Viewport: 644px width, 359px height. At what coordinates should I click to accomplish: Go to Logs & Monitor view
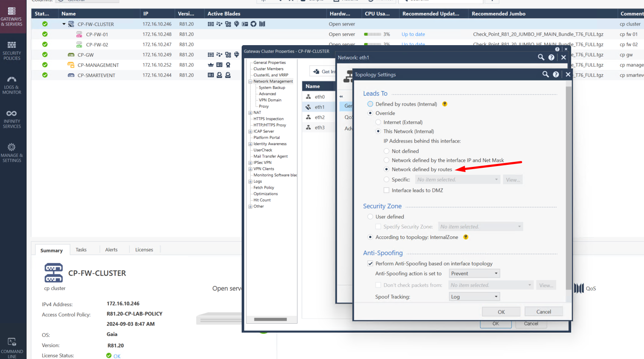(12, 85)
